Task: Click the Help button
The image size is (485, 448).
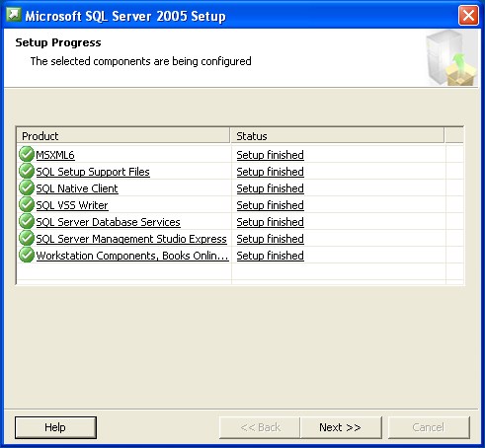Action: point(55,427)
